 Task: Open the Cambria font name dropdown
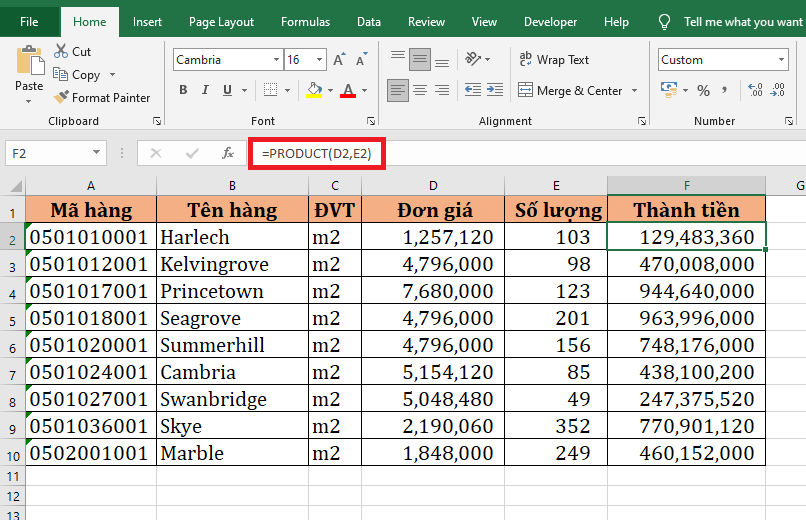coord(277,60)
